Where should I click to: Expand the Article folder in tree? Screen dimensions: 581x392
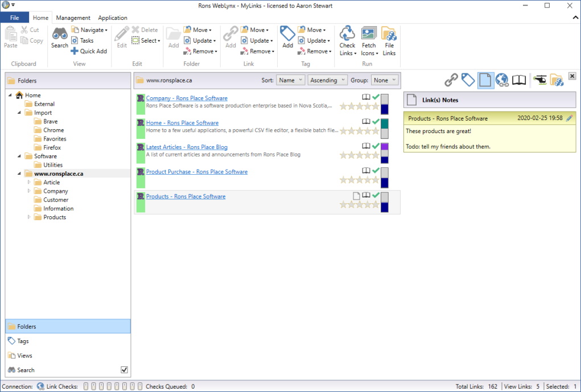[x=29, y=182]
